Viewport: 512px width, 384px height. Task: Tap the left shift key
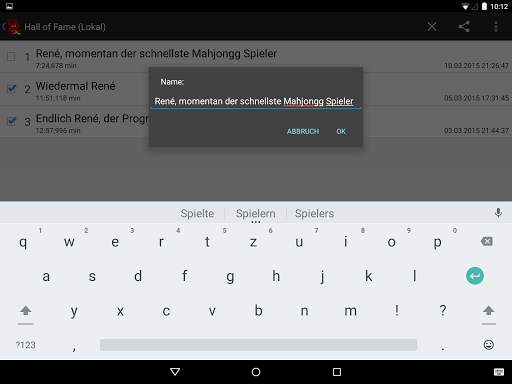point(26,311)
